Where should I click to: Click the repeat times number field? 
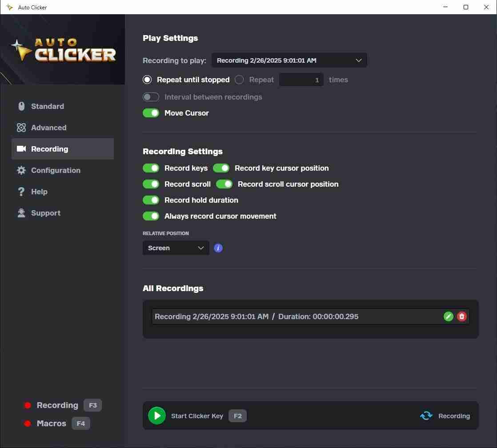point(301,80)
